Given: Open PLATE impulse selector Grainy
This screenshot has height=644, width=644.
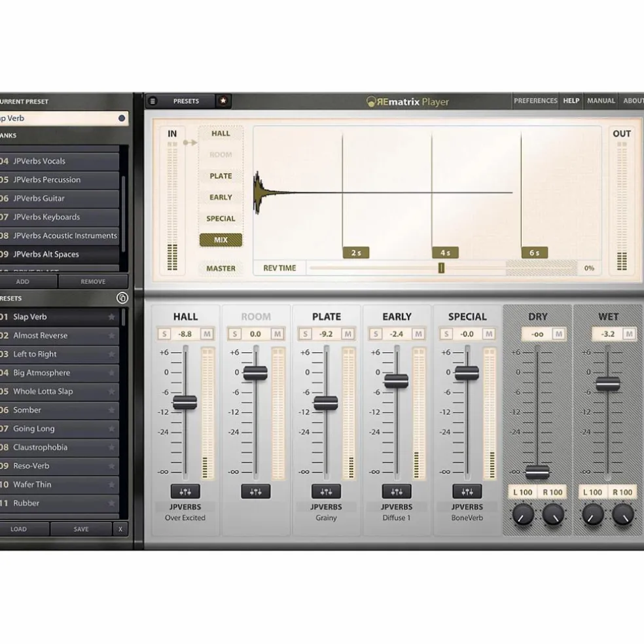Looking at the screenshot, I should [326, 518].
